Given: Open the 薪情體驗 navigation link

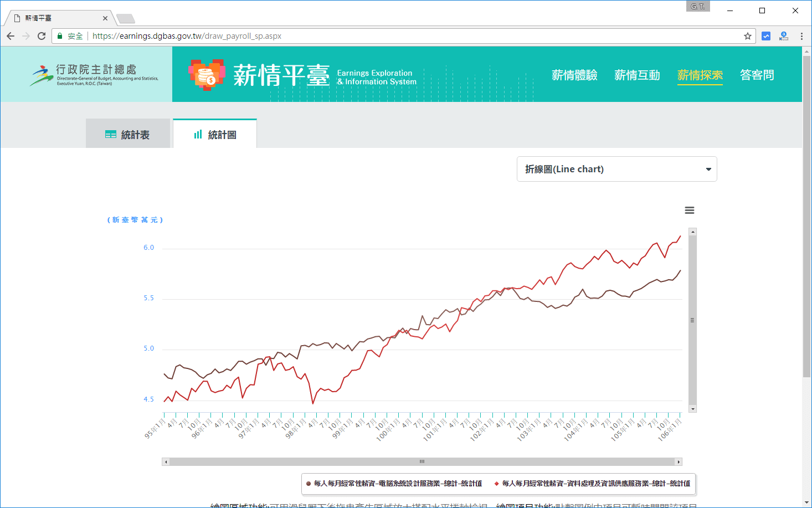Looking at the screenshot, I should [x=574, y=75].
